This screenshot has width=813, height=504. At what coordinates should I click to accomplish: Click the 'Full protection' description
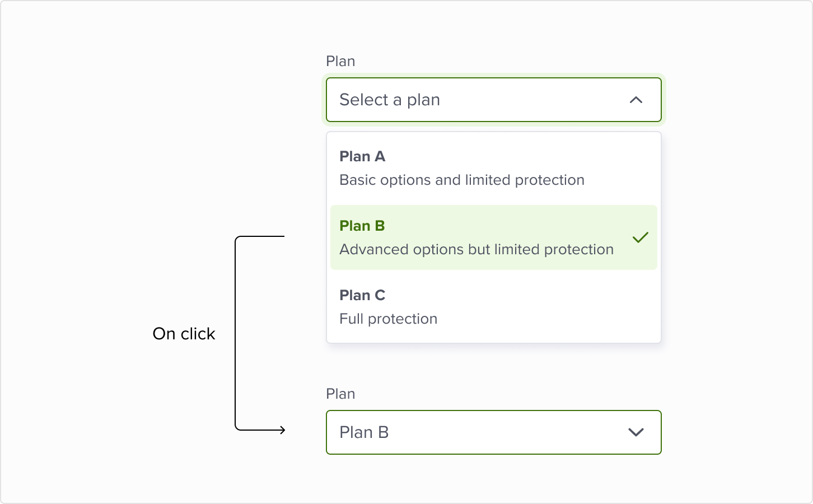coord(388,319)
